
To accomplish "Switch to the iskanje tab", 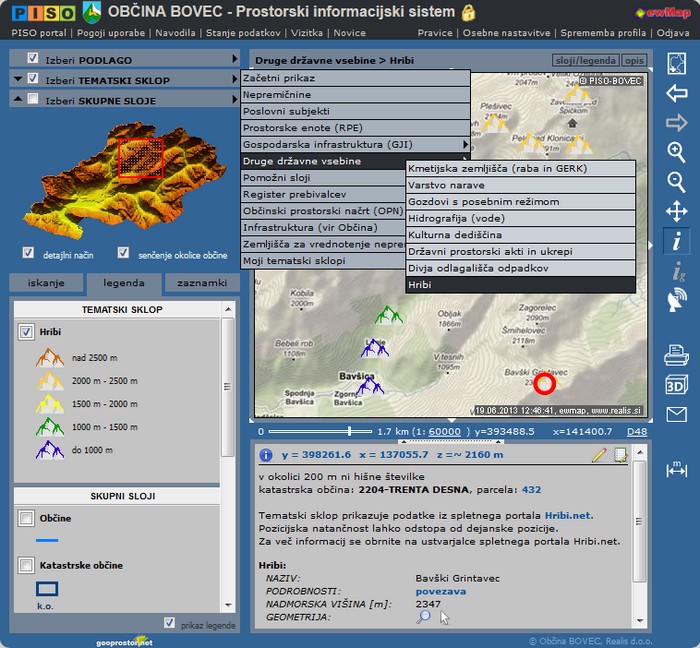I will coord(47,283).
